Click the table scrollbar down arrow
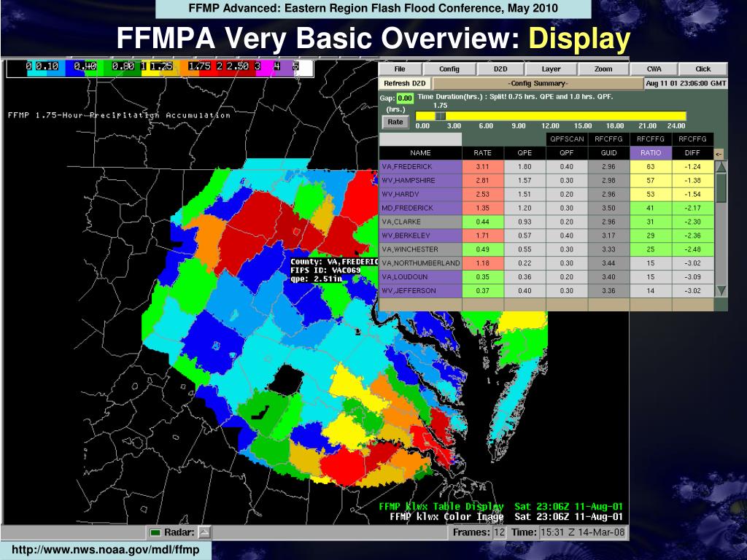The image size is (747, 560). [x=721, y=290]
